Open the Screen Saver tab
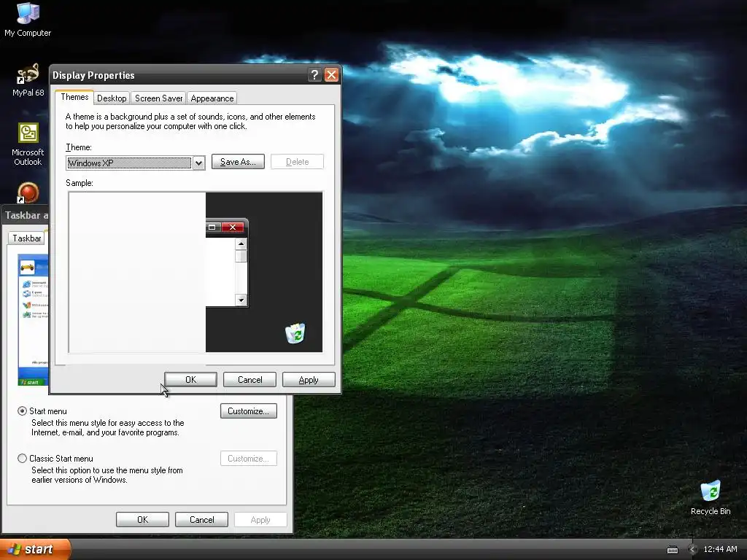747x560 pixels. click(158, 98)
